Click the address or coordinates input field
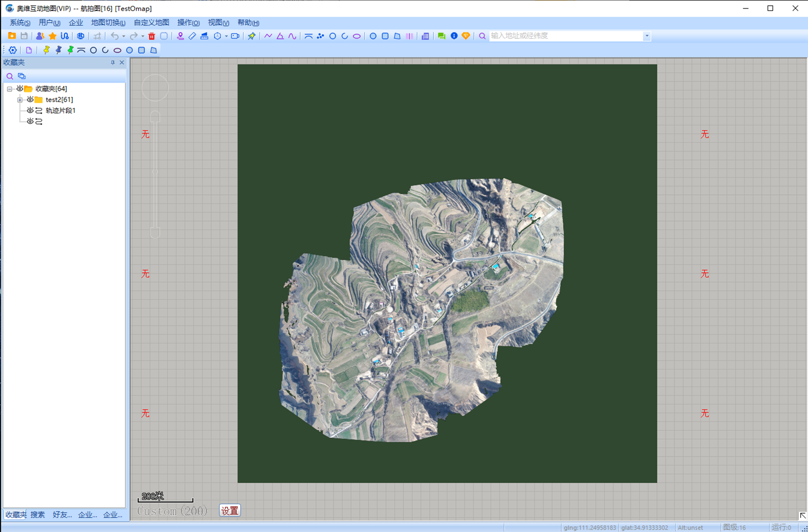This screenshot has width=808, height=532. [566, 36]
